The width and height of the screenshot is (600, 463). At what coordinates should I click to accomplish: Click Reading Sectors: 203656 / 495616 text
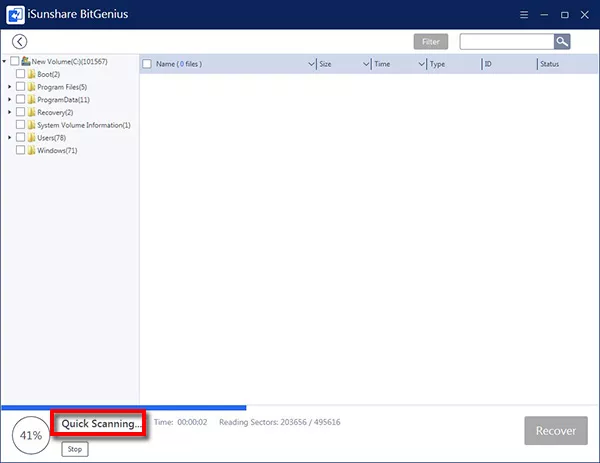point(280,422)
